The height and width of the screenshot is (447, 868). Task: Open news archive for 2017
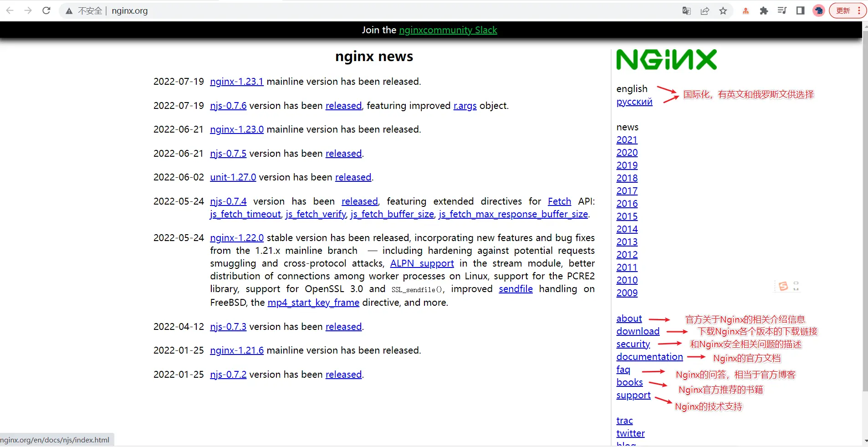coord(627,191)
